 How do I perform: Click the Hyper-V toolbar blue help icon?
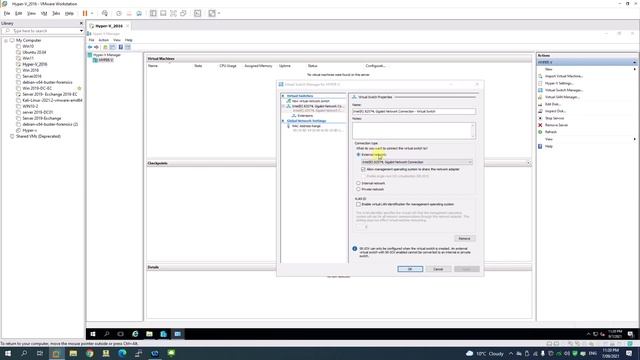121,47
